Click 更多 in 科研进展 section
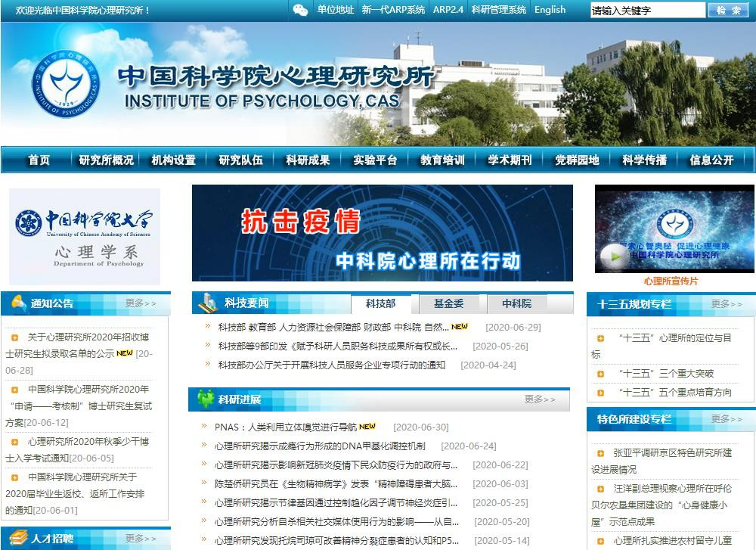 540,399
